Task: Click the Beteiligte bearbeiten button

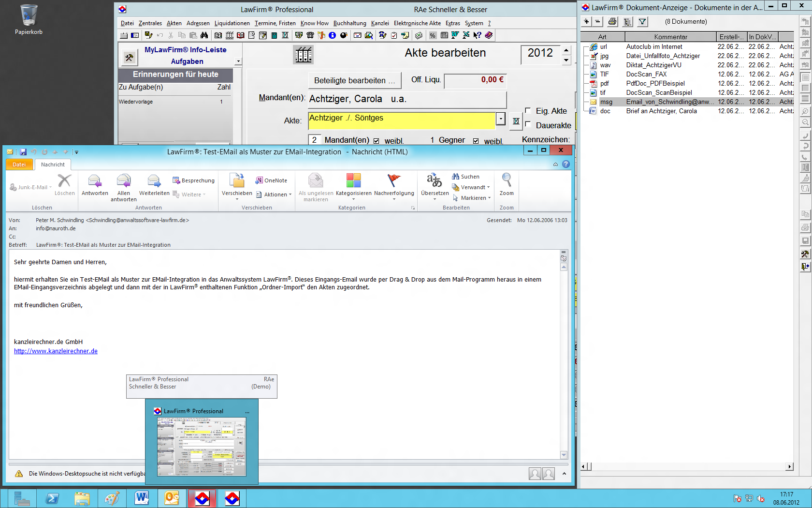Action: pos(354,80)
